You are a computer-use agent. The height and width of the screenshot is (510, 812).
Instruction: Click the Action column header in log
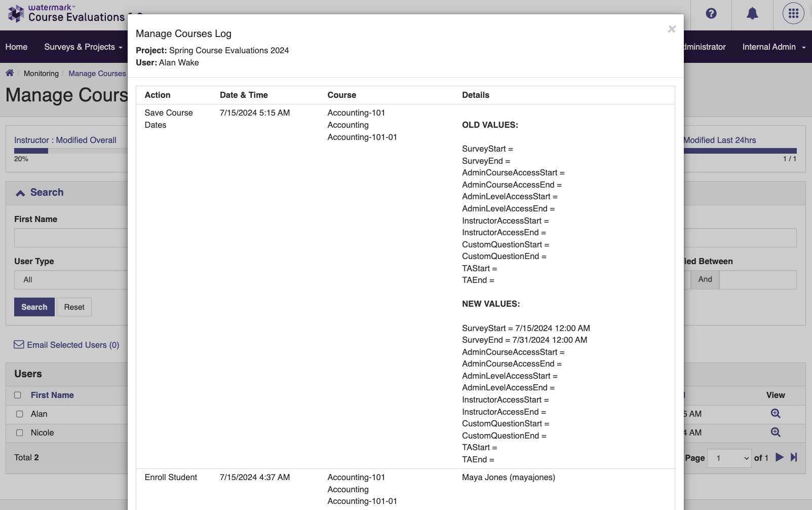(158, 95)
